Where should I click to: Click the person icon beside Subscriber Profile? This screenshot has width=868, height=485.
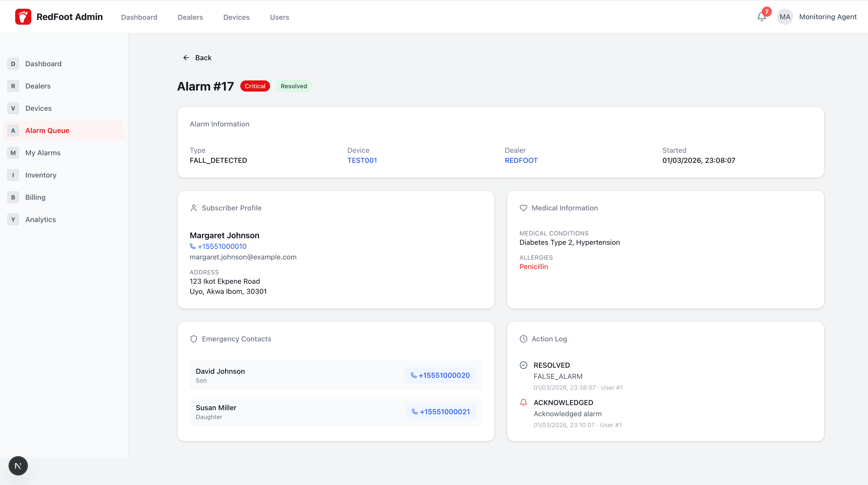[x=193, y=208]
